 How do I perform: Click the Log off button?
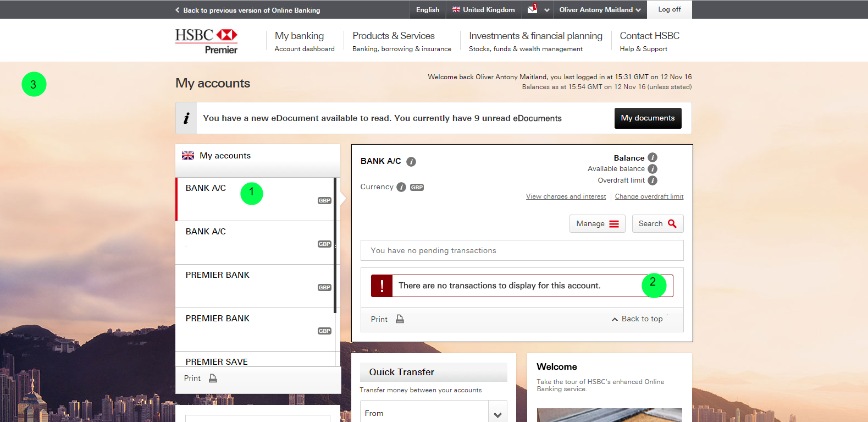coord(669,9)
